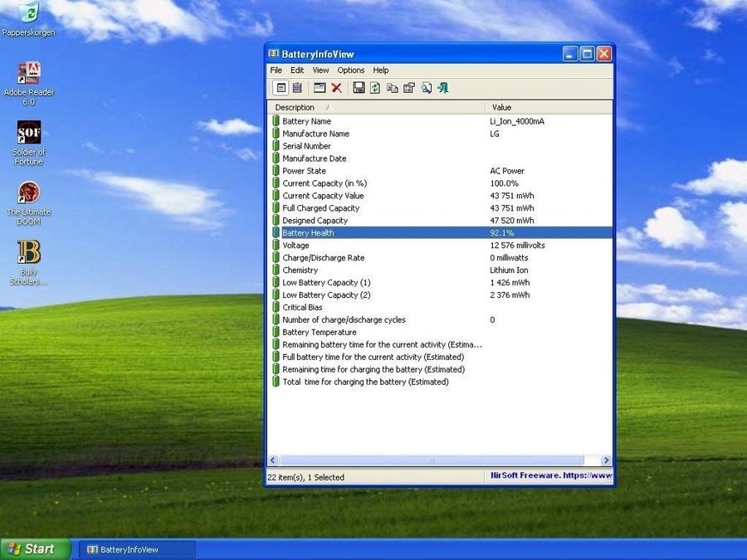Select the "Charge/Discharge Rate" row
The image size is (747, 560).
tap(440, 258)
